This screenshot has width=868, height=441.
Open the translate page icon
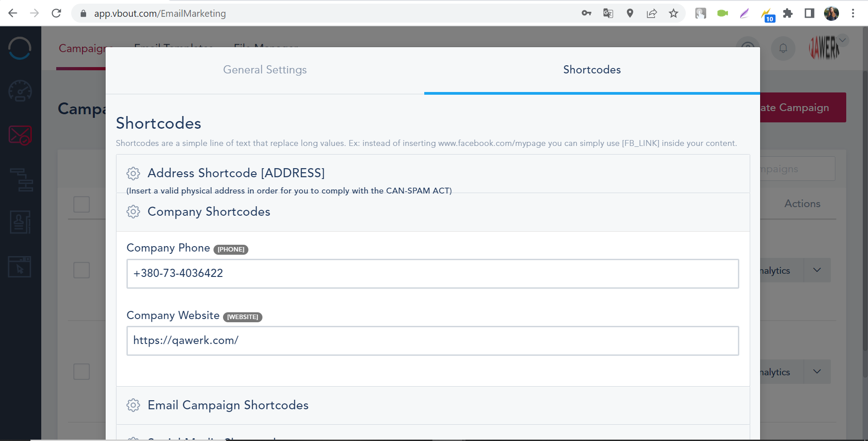(608, 13)
